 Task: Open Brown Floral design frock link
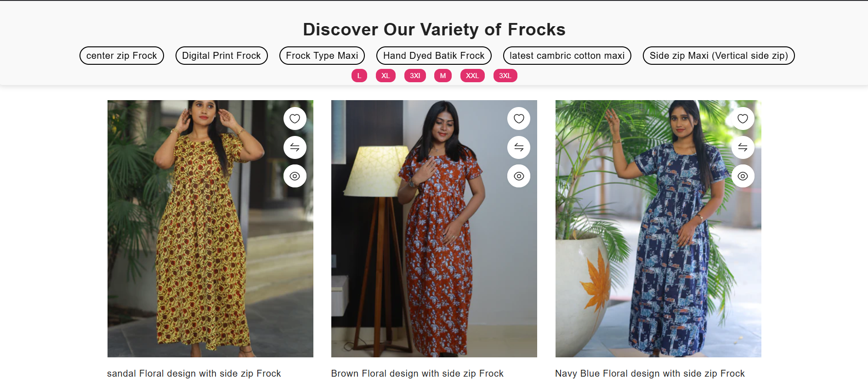[x=417, y=373]
